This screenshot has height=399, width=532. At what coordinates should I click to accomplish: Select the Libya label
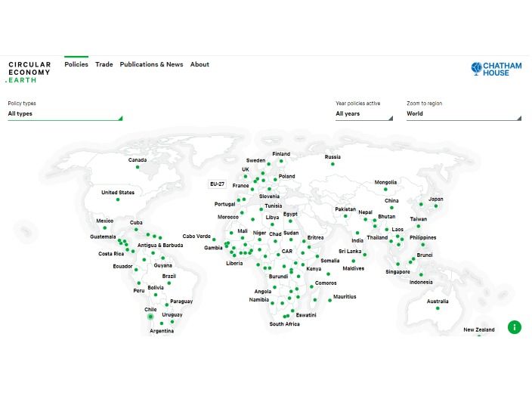tap(272, 217)
